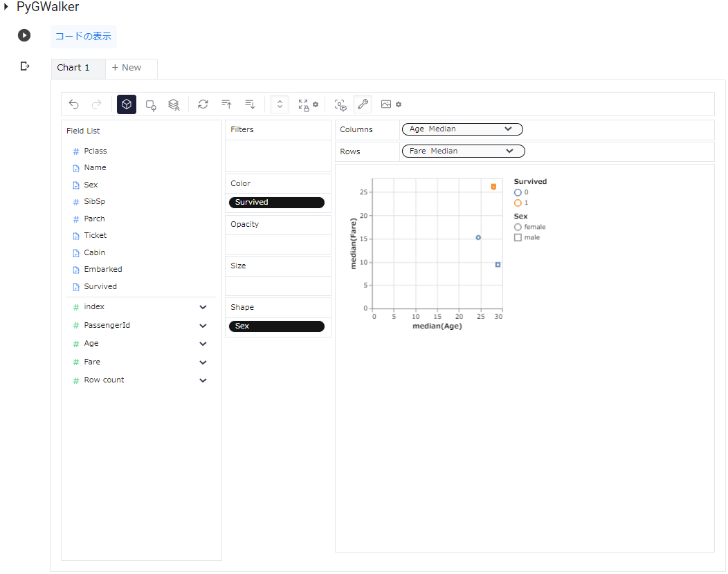
Task: Toggle the aggregation cube icon
Action: click(x=126, y=104)
